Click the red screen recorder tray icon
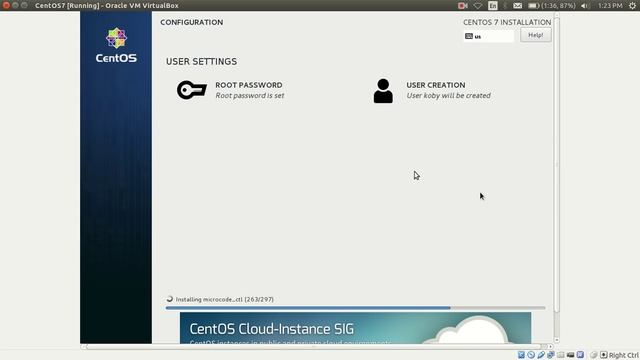The height and width of the screenshot is (360, 640). [x=462, y=5]
